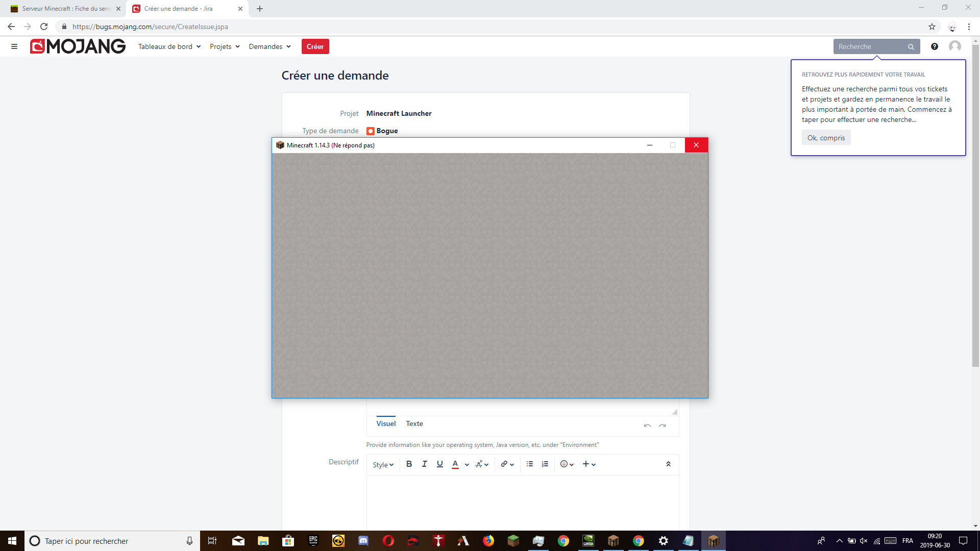The width and height of the screenshot is (980, 551).
Task: Click the redo arrow in the editor
Action: (662, 425)
